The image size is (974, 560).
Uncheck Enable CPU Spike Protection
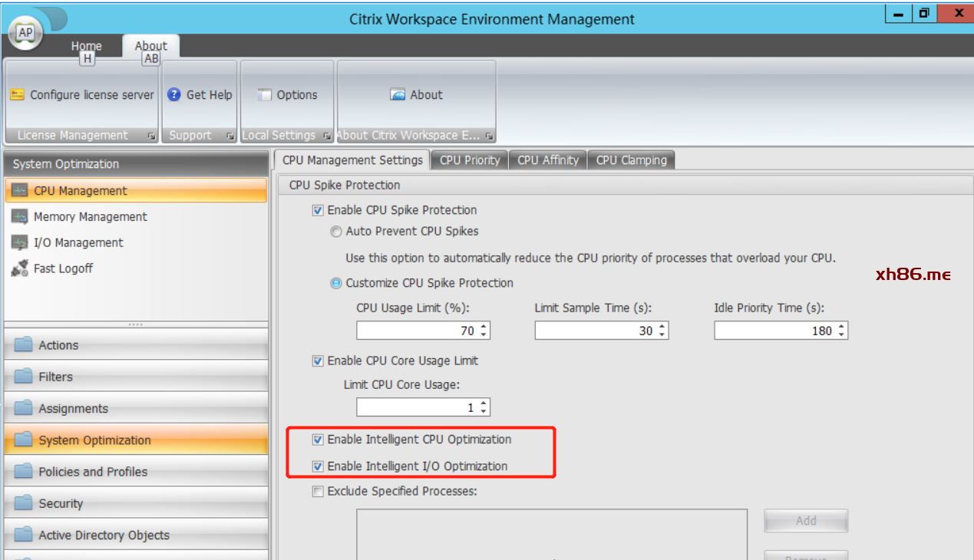coord(318,210)
